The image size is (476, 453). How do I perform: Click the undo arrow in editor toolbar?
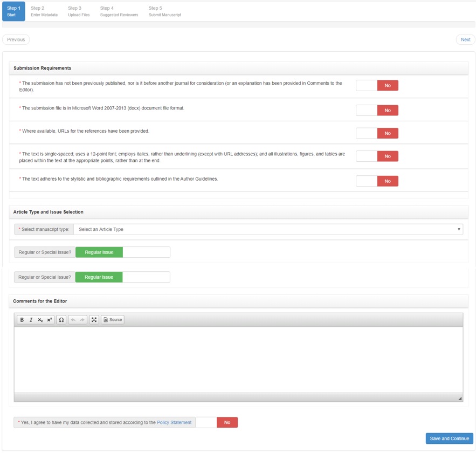(73, 320)
